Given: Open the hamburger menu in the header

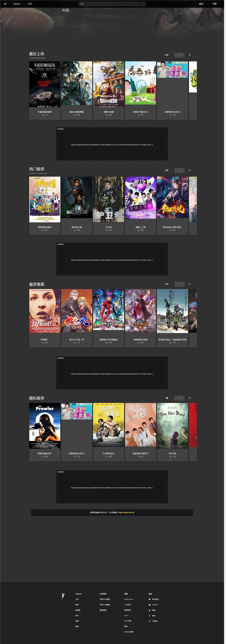Looking at the screenshot, I should click(x=5, y=4).
